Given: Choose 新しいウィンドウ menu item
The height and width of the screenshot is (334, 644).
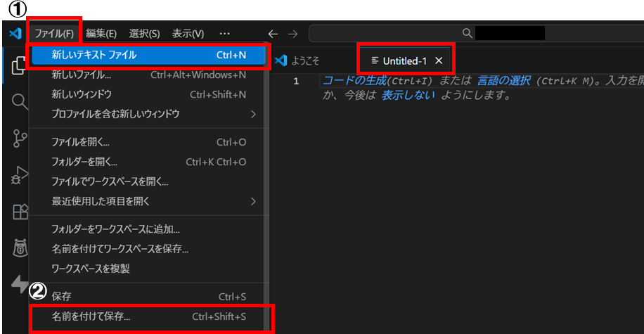Looking at the screenshot, I should pyautogui.click(x=148, y=94).
